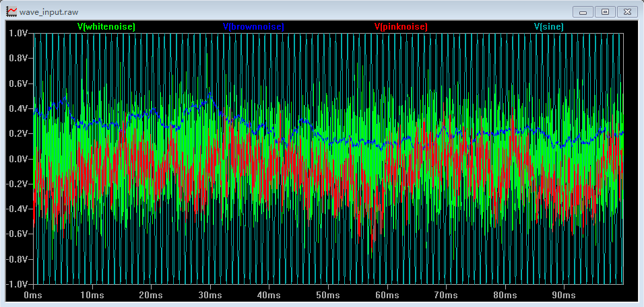Click the 20ms time axis label
This screenshot has width=644, height=307.
click(x=151, y=296)
